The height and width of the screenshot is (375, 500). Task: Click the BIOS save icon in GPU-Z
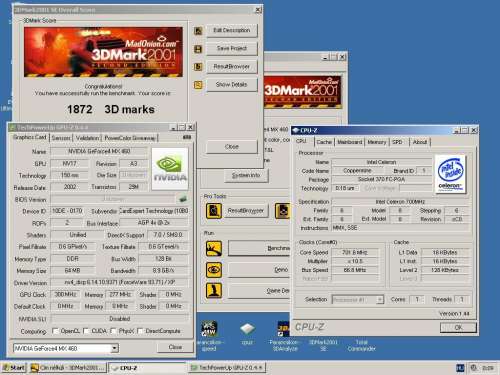coord(183,199)
